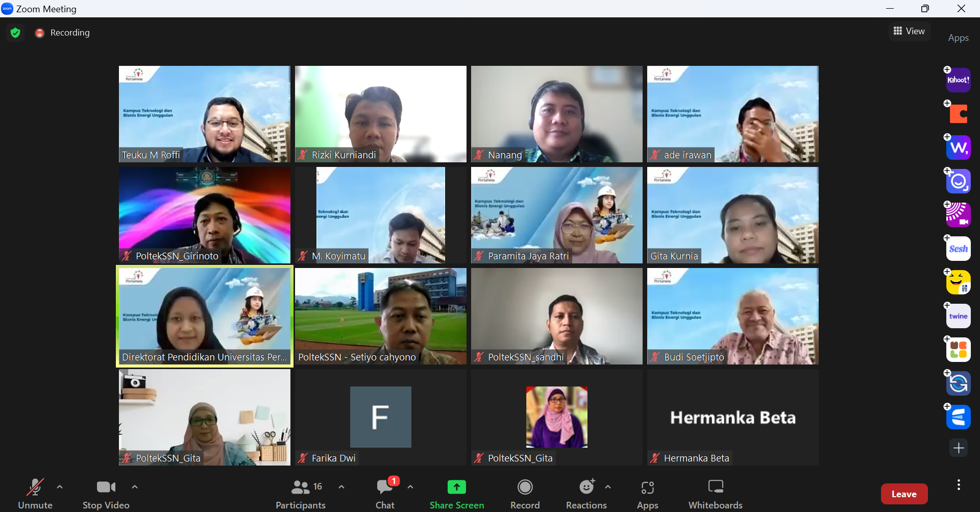Click the green encryption shield icon

(15, 33)
